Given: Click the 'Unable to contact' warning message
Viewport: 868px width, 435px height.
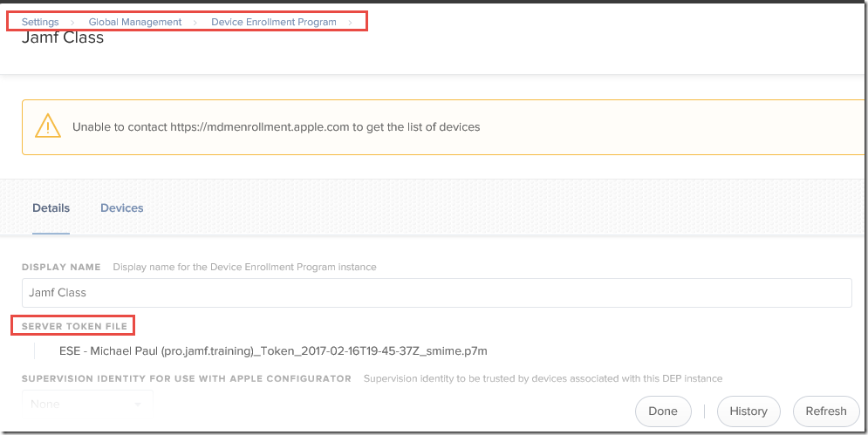Looking at the screenshot, I should point(277,126).
